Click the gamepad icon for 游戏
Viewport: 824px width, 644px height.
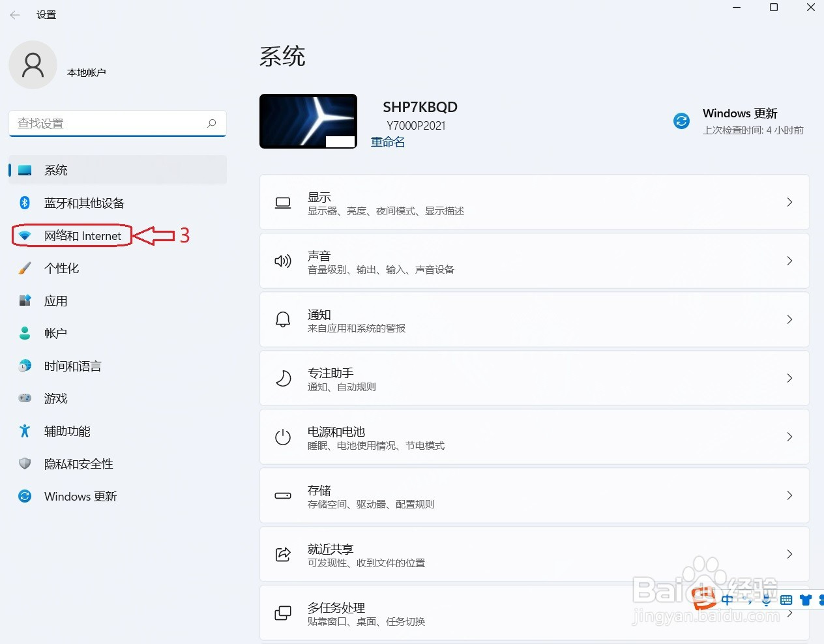point(25,398)
